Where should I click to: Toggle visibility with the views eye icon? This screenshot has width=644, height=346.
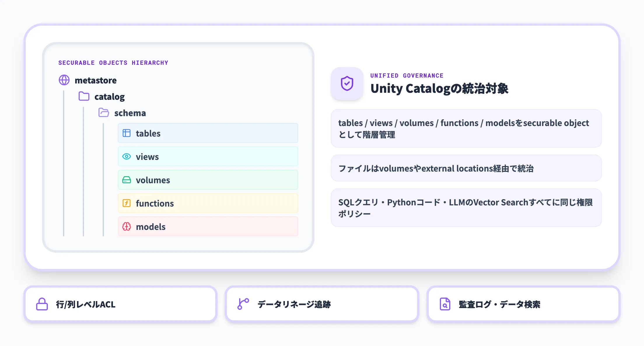click(x=126, y=157)
